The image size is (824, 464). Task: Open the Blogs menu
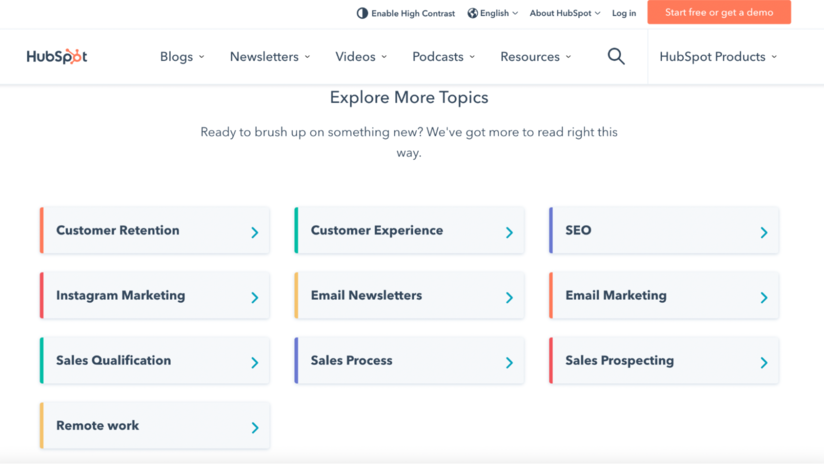[x=182, y=57]
